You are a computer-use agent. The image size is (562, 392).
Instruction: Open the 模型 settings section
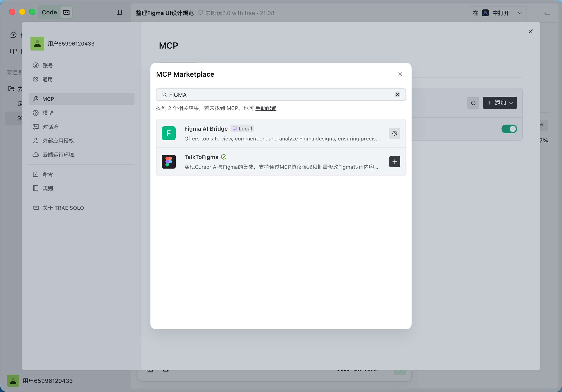(48, 113)
